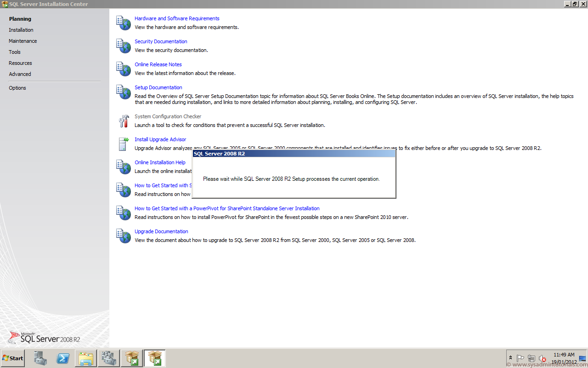Open Server Manager from the taskbar
Image resolution: width=588 pixels, height=368 pixels.
[40, 358]
